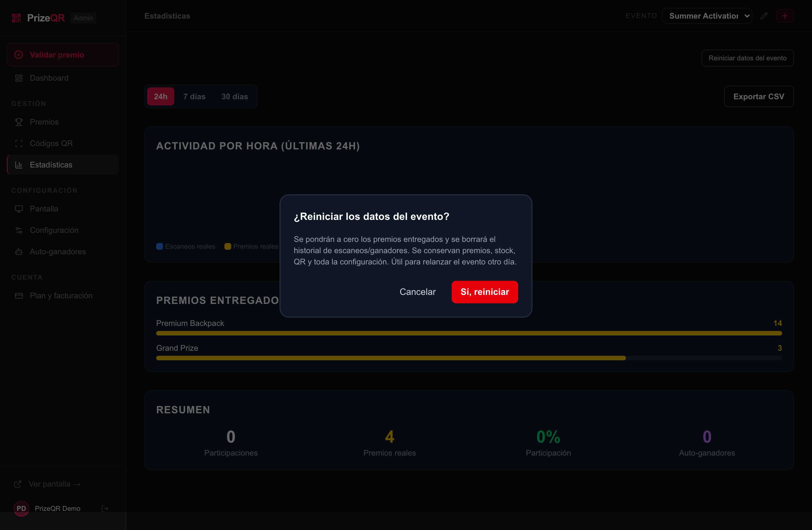Open Auto-ganadores menu item
The width and height of the screenshot is (812, 530).
pos(63,252)
